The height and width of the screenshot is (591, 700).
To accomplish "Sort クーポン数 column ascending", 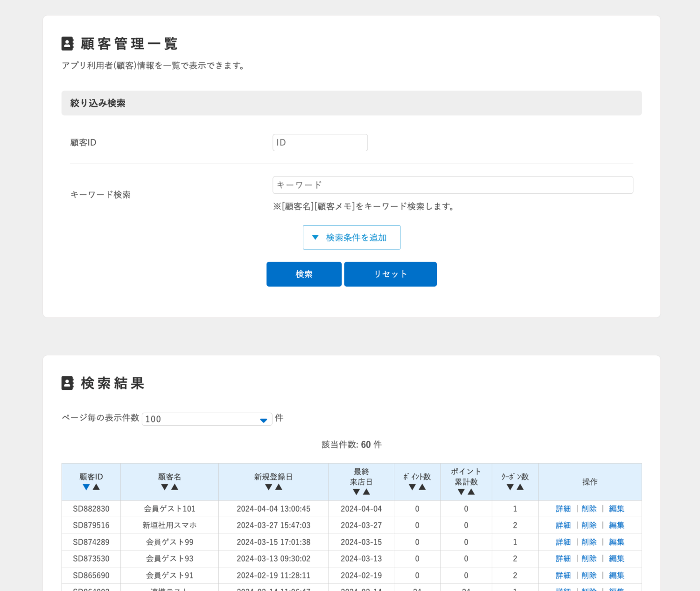I will (520, 487).
